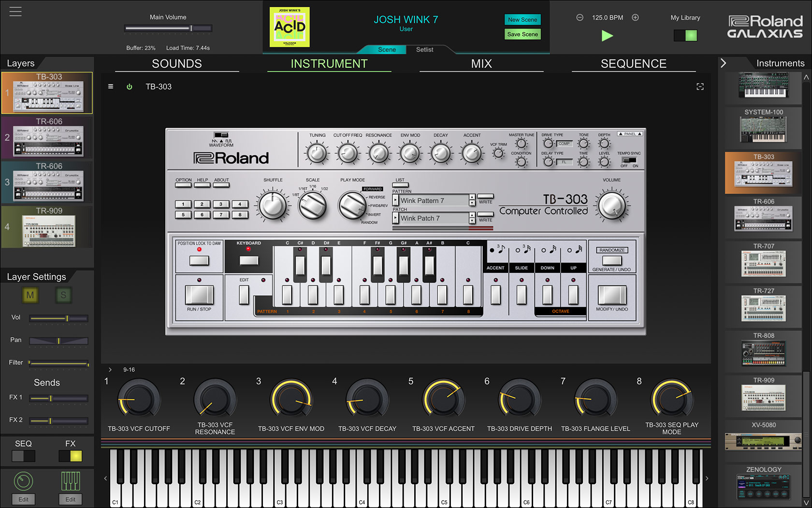
Task: Click the Tuning knob on TB-303
Action: click(317, 154)
